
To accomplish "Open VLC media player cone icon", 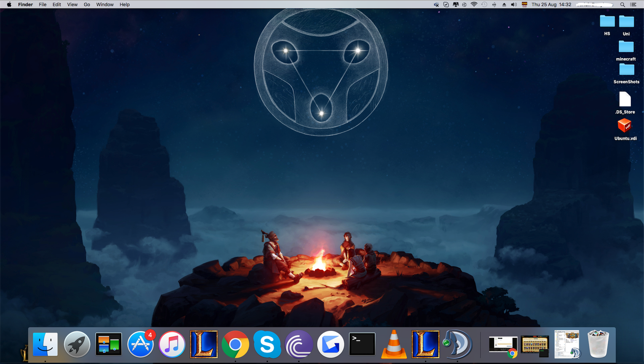I will point(394,344).
